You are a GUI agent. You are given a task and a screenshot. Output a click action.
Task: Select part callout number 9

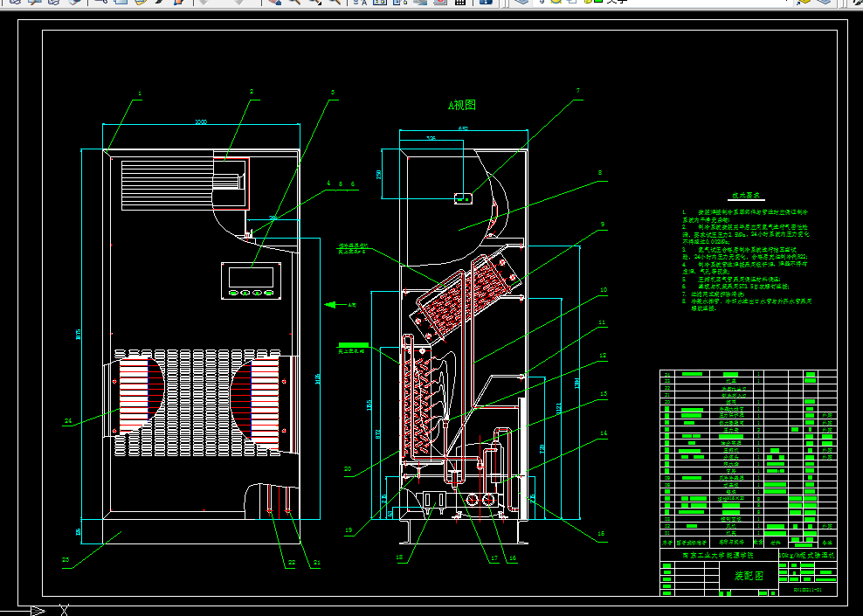pos(603,225)
